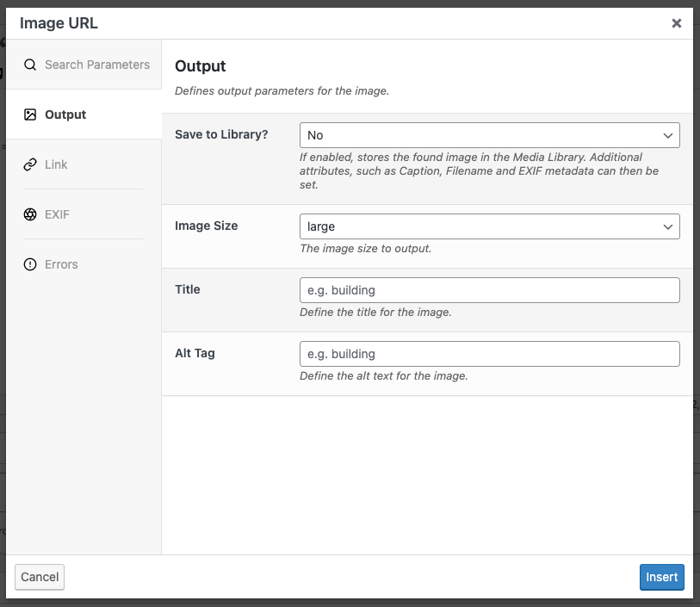The width and height of the screenshot is (700, 607).
Task: Open the Errors tab label
Action: 61,264
